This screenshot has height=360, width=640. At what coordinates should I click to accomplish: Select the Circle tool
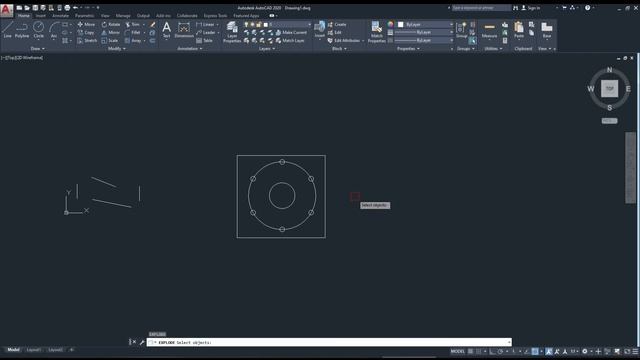click(38, 30)
